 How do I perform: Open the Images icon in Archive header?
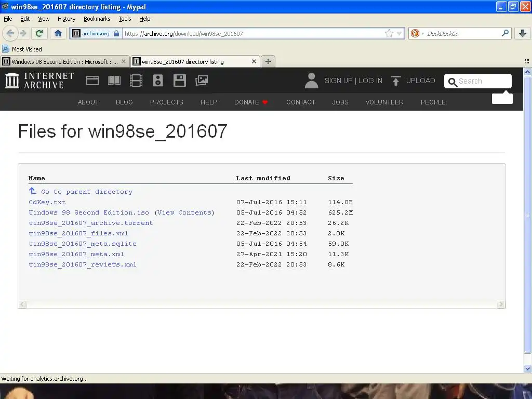click(202, 81)
